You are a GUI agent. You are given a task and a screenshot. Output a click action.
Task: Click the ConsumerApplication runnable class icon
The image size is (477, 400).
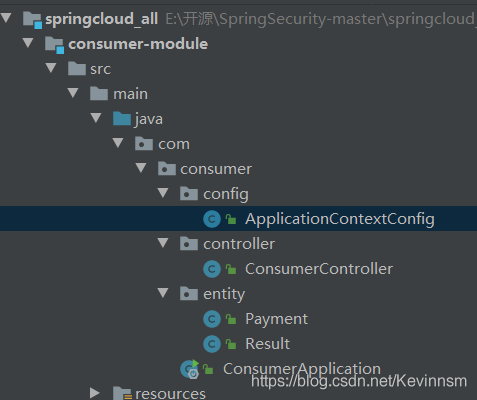[x=190, y=369]
